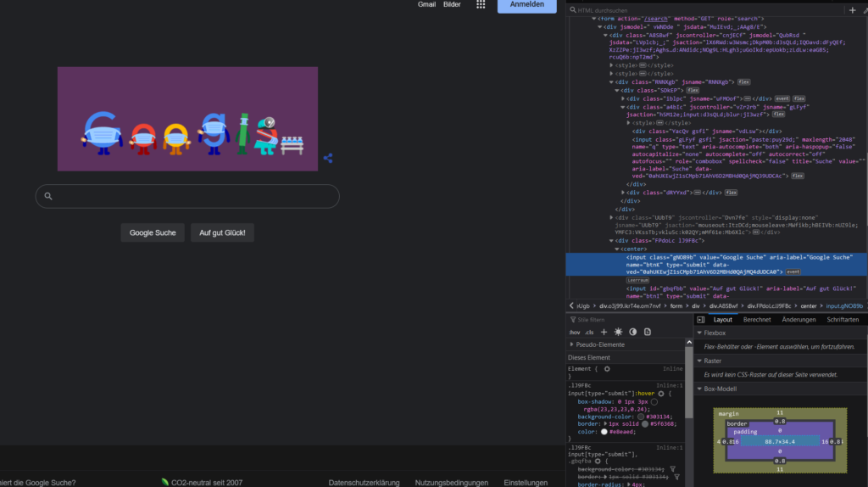Click the selector highlighter target after :hover
Viewport: 868px width, 487px height.
tap(661, 394)
